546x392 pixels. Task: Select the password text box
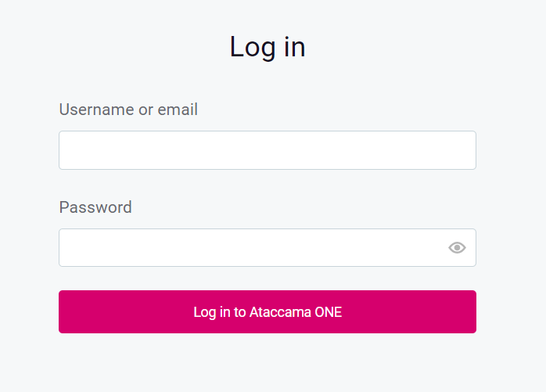(x=250, y=248)
